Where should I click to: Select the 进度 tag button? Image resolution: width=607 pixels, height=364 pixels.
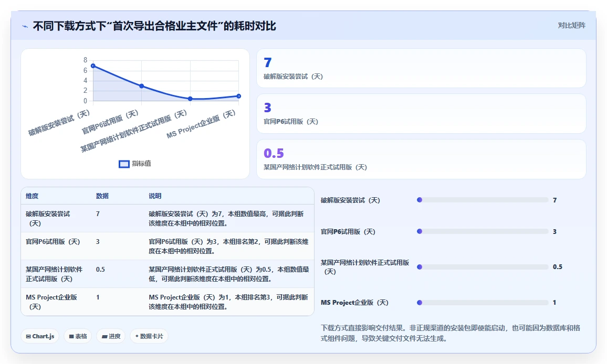coord(111,336)
